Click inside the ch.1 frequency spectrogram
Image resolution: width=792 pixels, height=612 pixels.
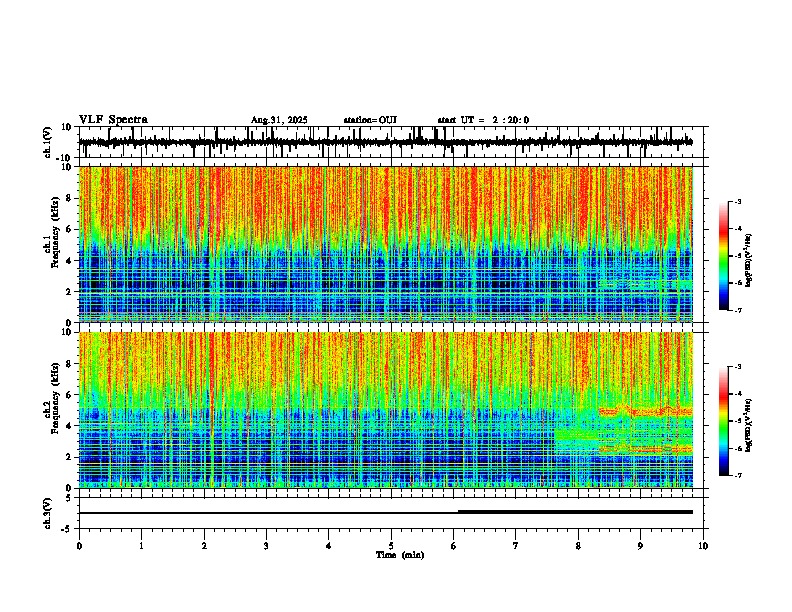pyautogui.click(x=385, y=244)
